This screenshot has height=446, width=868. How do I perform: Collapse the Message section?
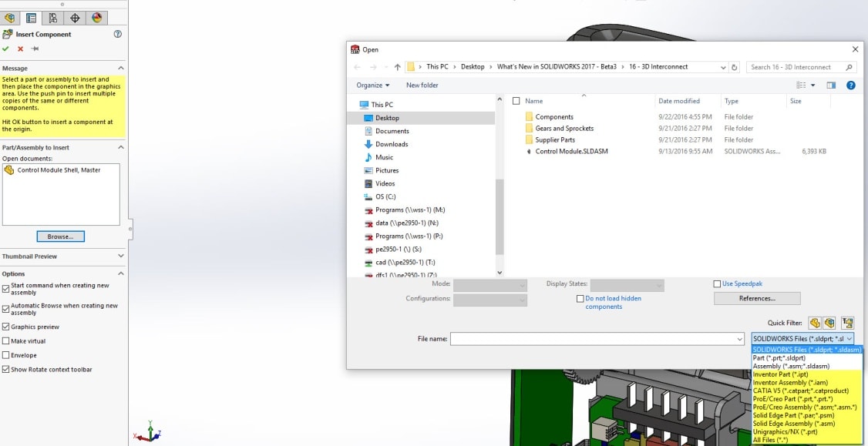[x=121, y=68]
